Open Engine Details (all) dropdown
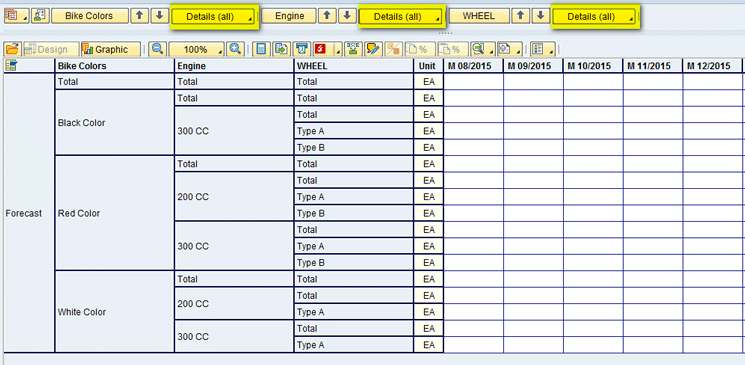This screenshot has height=365, width=745. pos(402,17)
